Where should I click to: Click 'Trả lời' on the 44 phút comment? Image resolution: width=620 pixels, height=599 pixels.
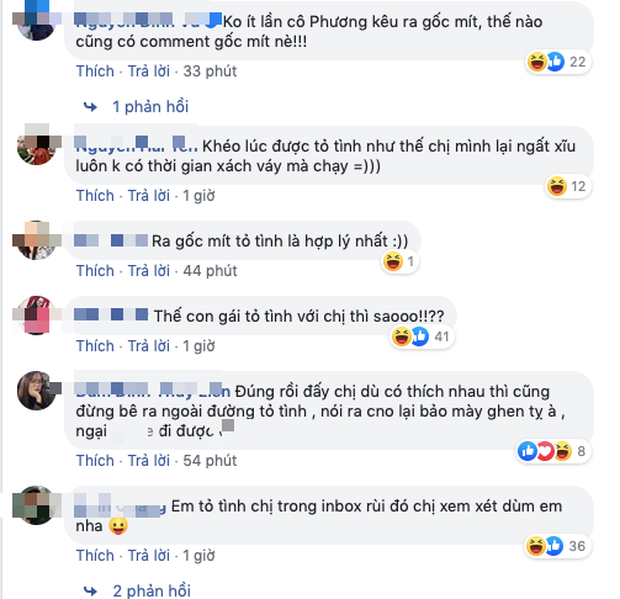pos(149,271)
